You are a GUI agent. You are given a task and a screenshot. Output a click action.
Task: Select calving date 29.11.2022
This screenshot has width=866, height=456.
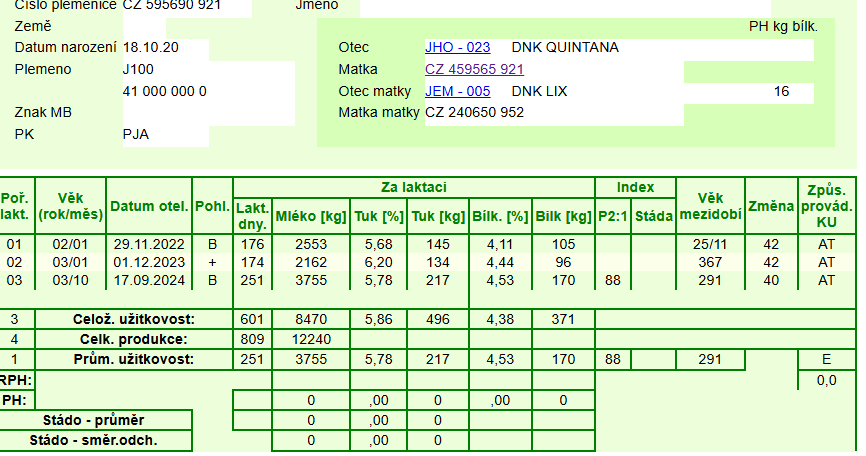[x=149, y=244]
